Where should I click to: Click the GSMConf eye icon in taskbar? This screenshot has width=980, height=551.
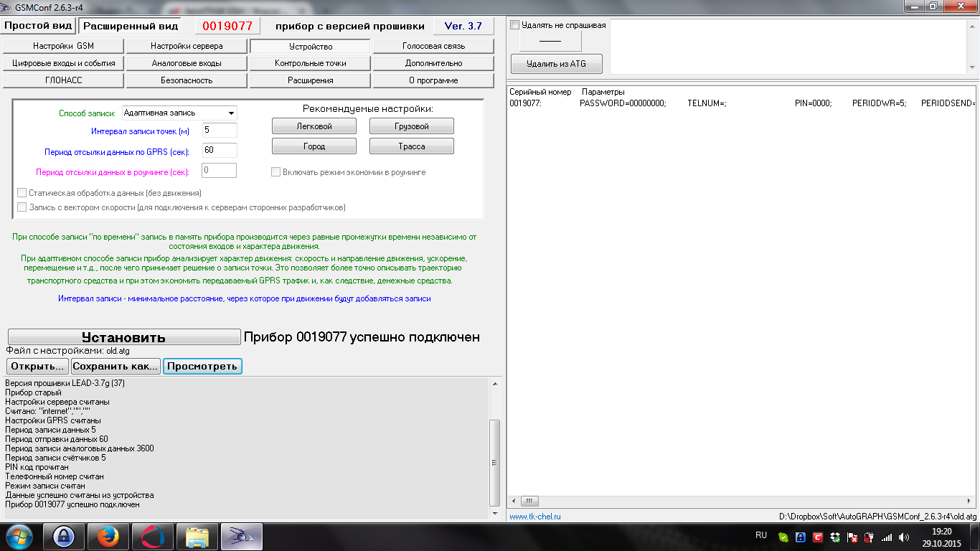(241, 537)
